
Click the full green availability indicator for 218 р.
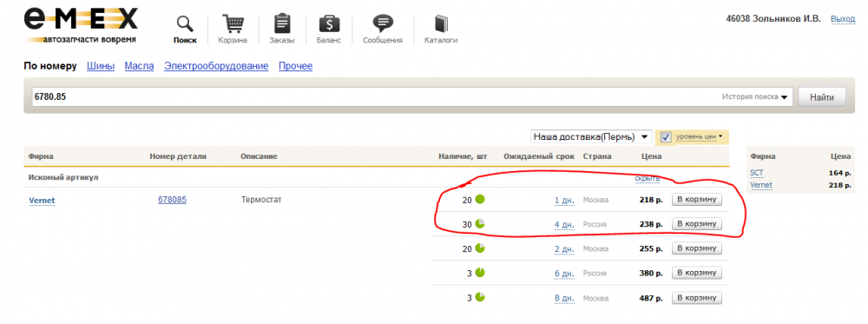480,200
